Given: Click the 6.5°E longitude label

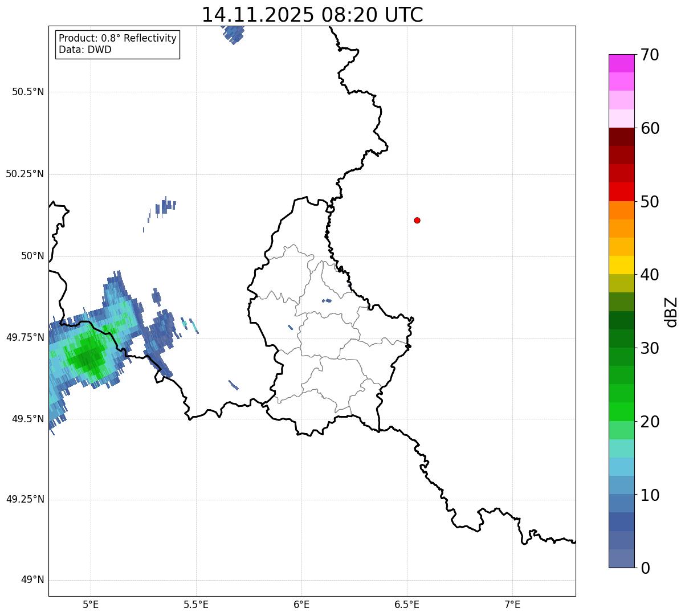Looking at the screenshot, I should (407, 604).
